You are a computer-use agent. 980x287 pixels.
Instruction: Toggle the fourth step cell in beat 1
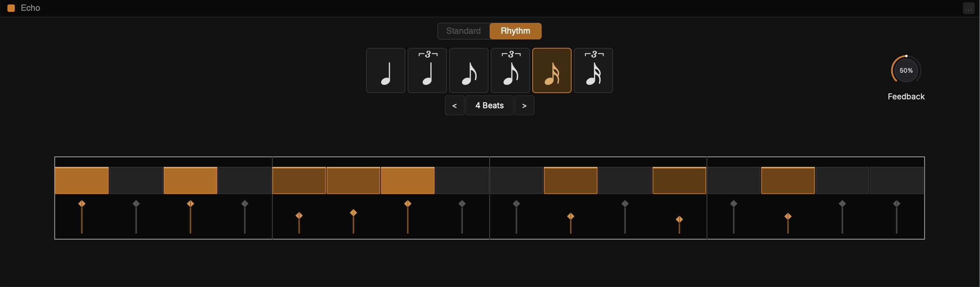click(x=244, y=181)
